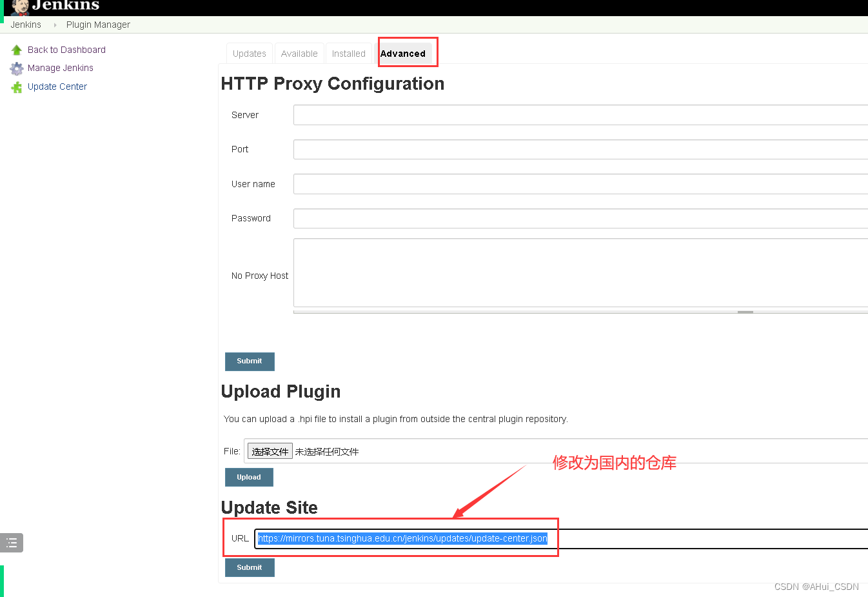This screenshot has height=597, width=868.
Task: Click the No Proxy Host text area
Action: pos(580,273)
